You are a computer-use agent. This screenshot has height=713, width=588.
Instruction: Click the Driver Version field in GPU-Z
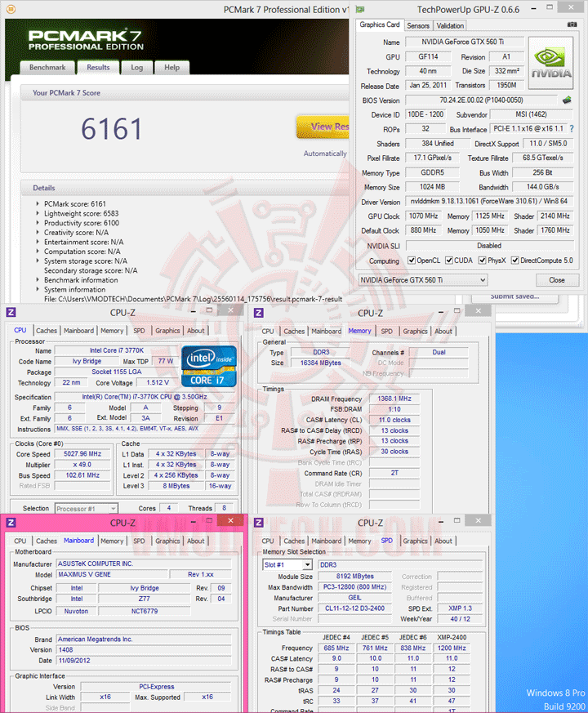pyautogui.click(x=489, y=201)
